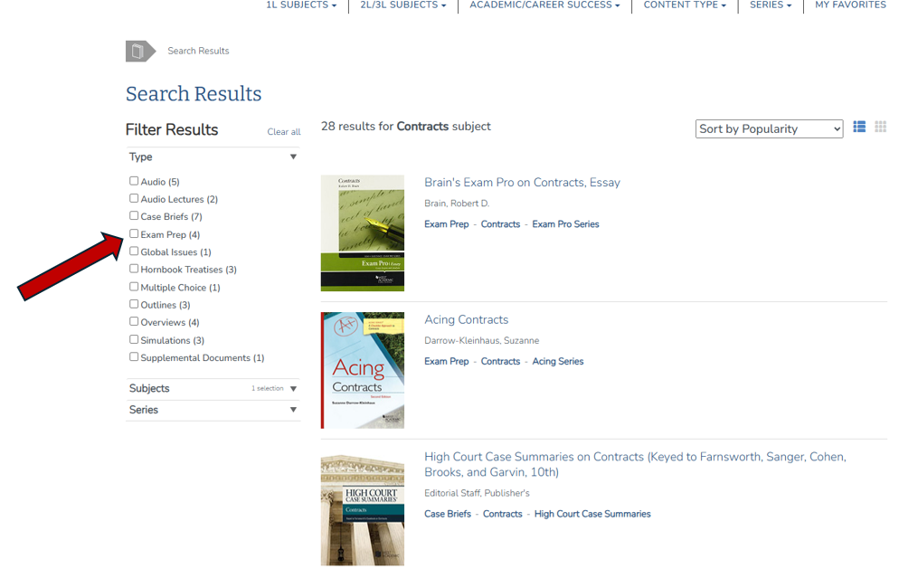This screenshot has height=588, width=899.
Task: Open the 1L Subjects menu
Action: [300, 5]
